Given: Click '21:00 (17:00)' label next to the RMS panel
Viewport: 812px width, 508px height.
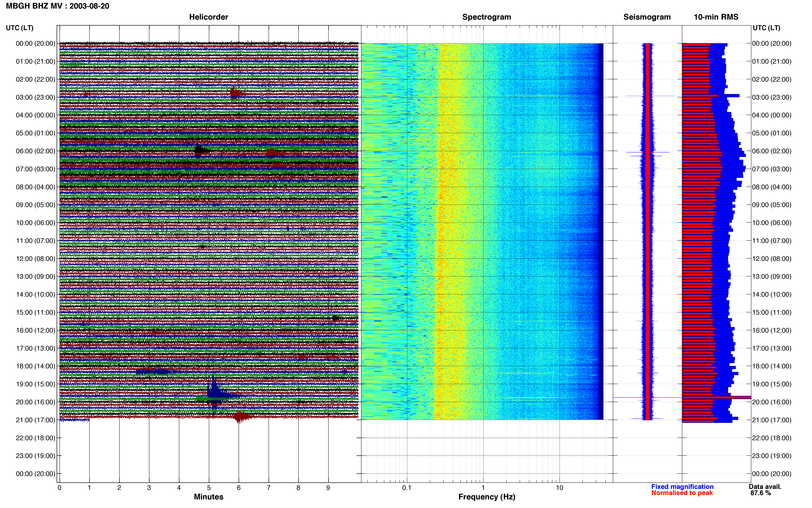Looking at the screenshot, I should click(x=772, y=420).
